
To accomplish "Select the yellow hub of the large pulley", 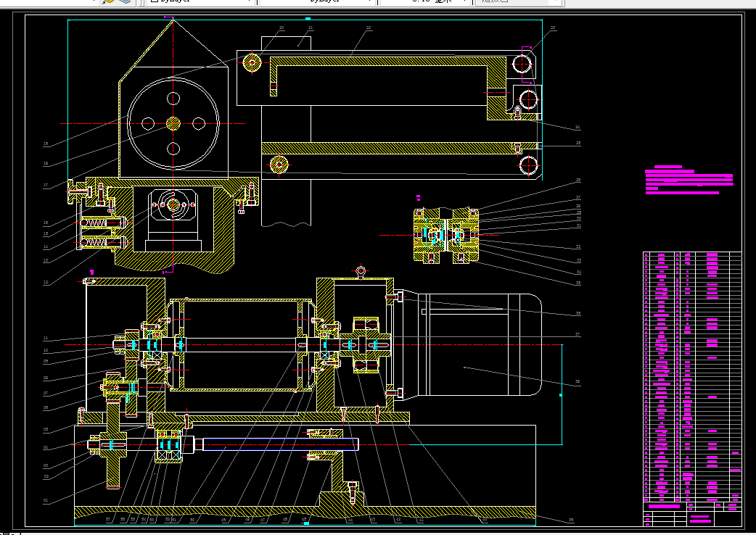I will [x=173, y=124].
